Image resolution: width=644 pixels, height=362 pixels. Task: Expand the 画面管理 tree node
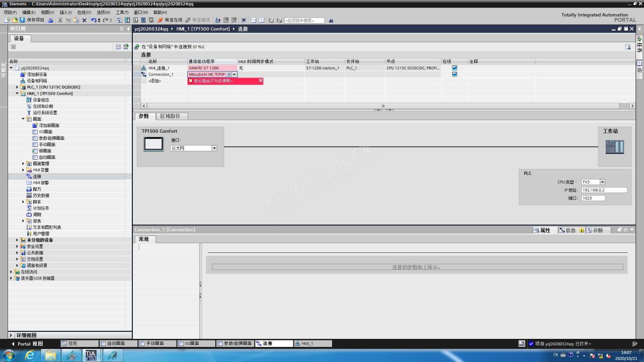tap(23, 163)
